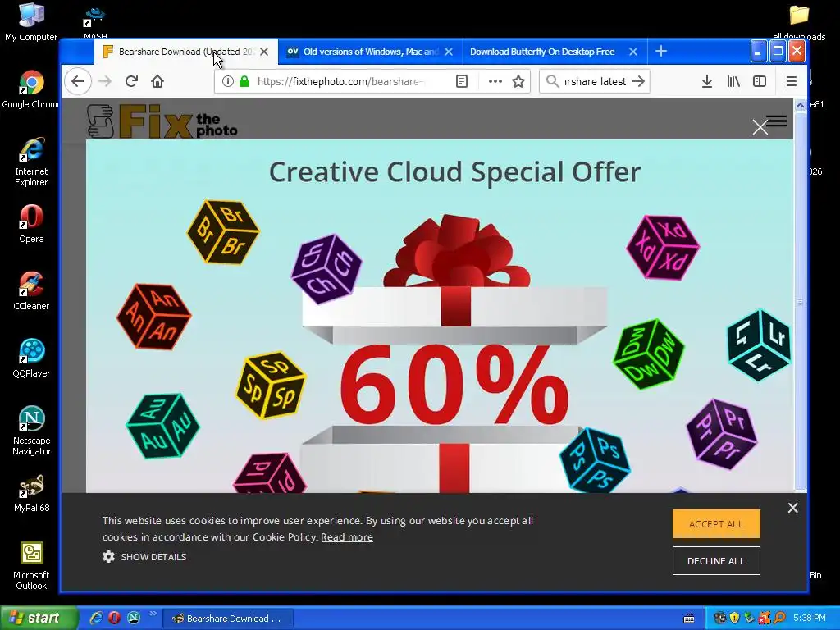The height and width of the screenshot is (630, 840).
Task: Expand hidden Quick Launch items chevron
Action: click(x=153, y=614)
